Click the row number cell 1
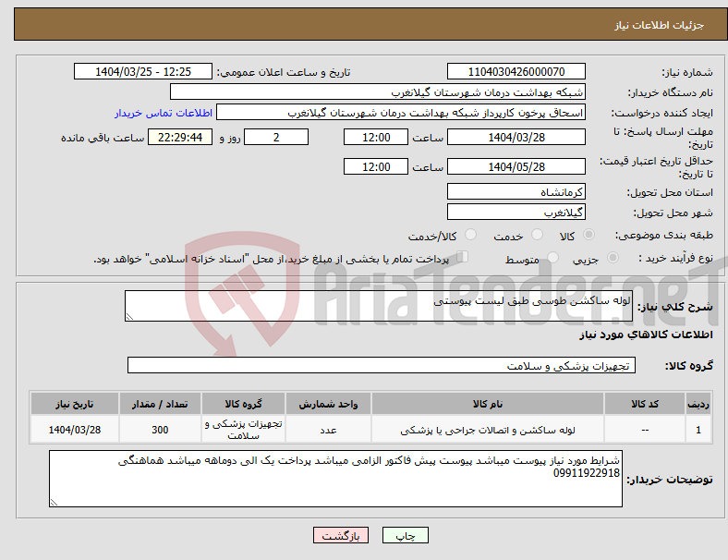Image resolution: width=728 pixels, height=560 pixels. (x=698, y=430)
